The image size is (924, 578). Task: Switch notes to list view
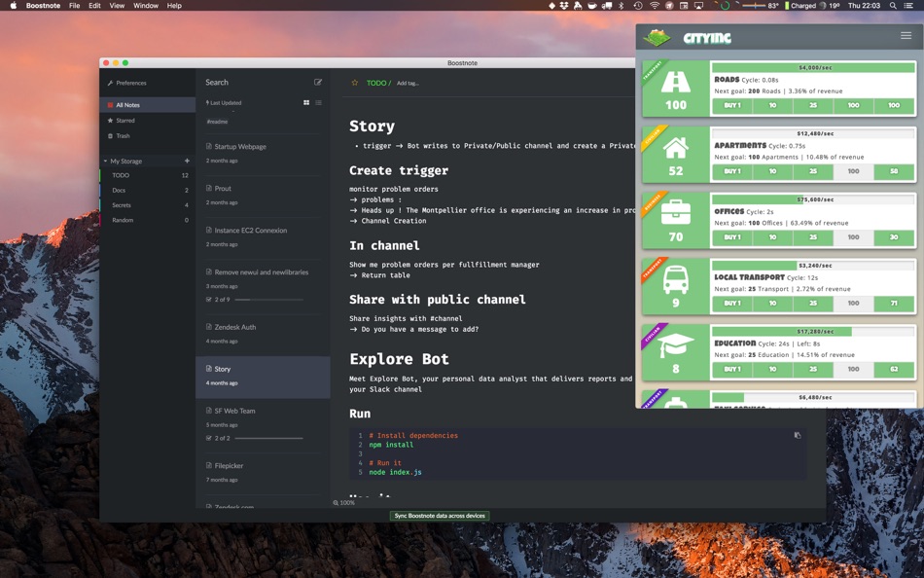click(317, 102)
